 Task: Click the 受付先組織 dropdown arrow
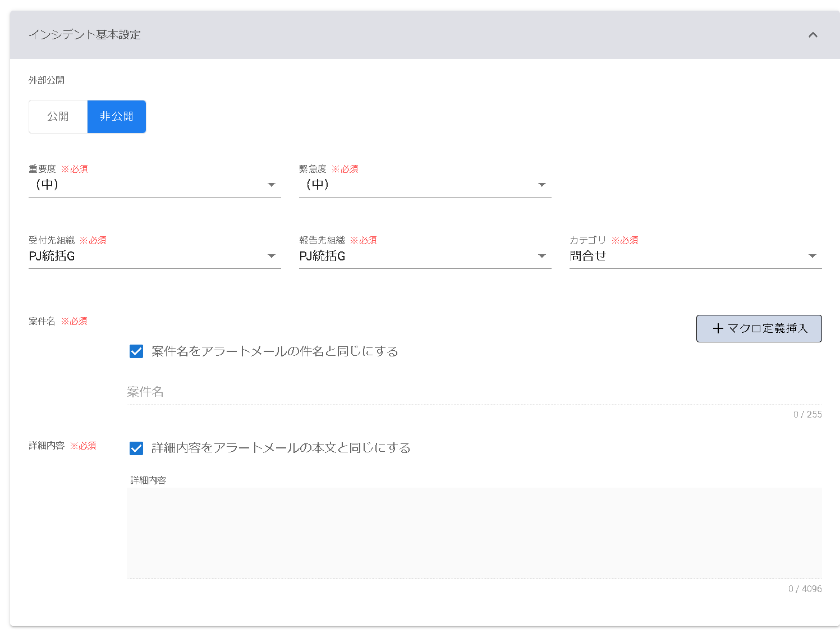pos(272,256)
